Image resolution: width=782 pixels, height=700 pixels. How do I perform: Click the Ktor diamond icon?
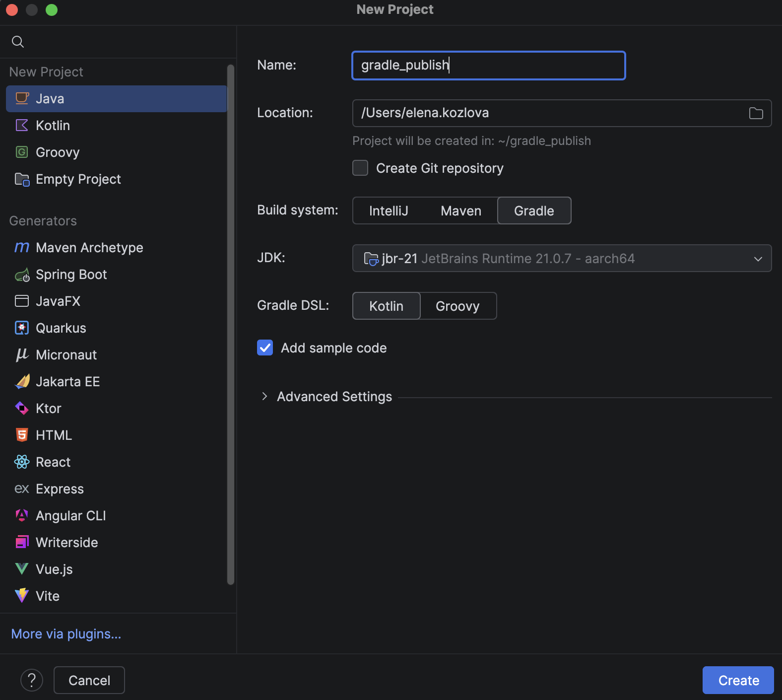tap(22, 408)
